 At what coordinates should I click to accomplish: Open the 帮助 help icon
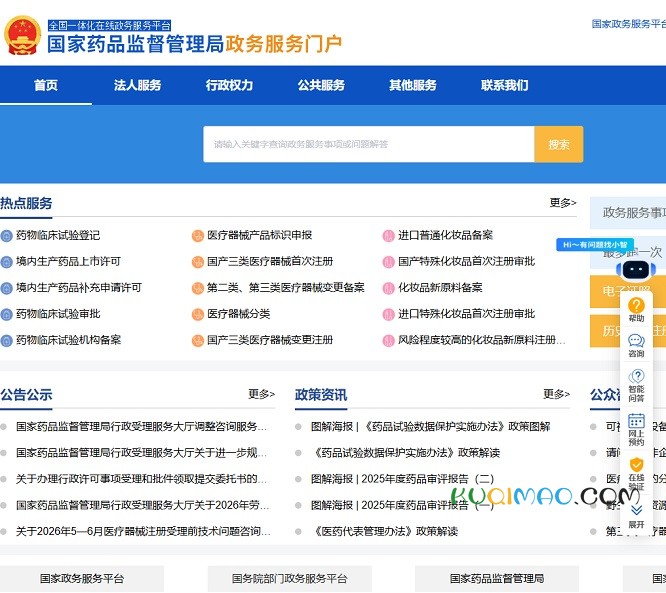click(636, 306)
